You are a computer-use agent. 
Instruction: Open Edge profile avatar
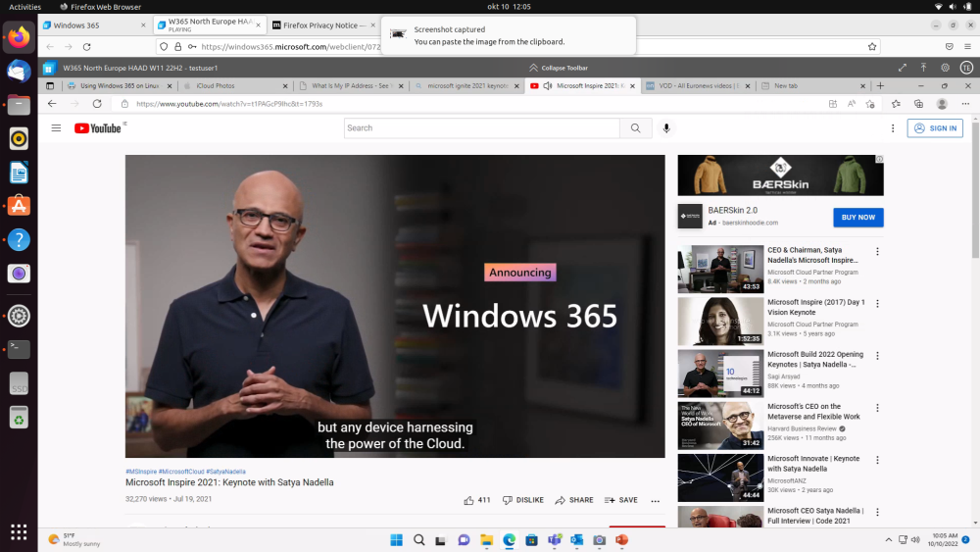(942, 104)
